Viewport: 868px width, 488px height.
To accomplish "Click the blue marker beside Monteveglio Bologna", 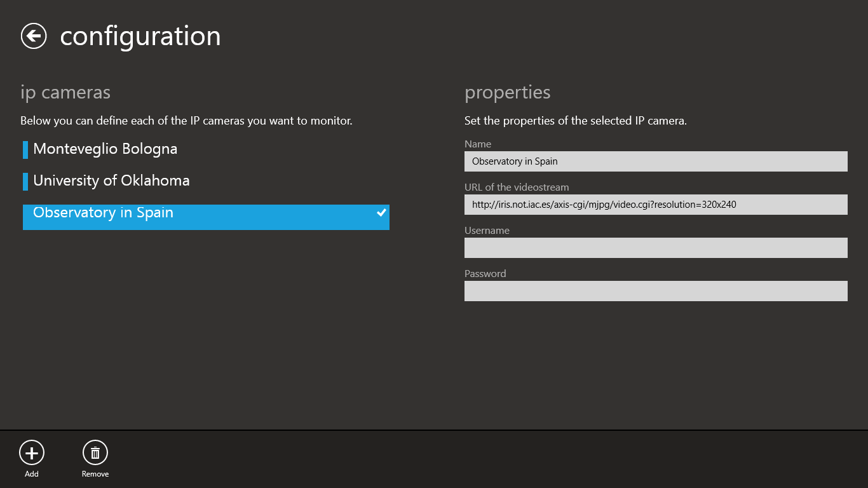I will point(25,149).
